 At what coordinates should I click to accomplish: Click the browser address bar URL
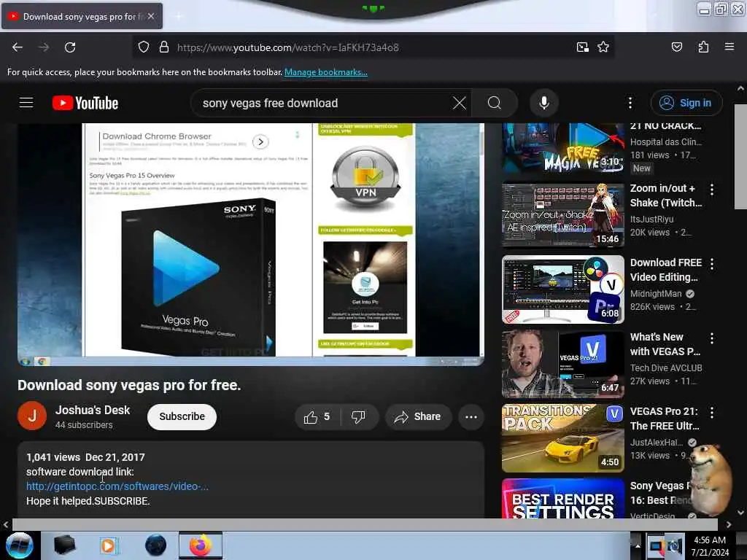[287, 47]
